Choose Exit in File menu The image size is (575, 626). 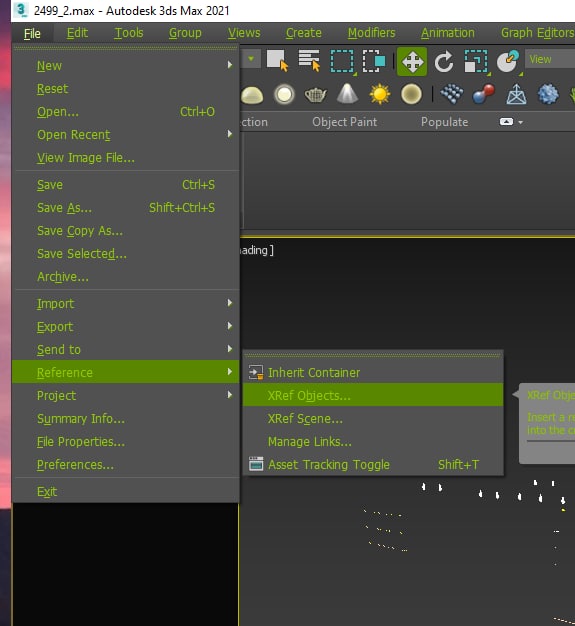(126, 491)
